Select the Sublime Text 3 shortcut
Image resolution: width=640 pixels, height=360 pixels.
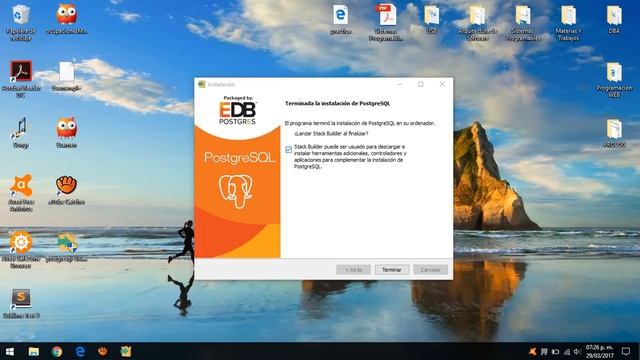click(x=21, y=303)
